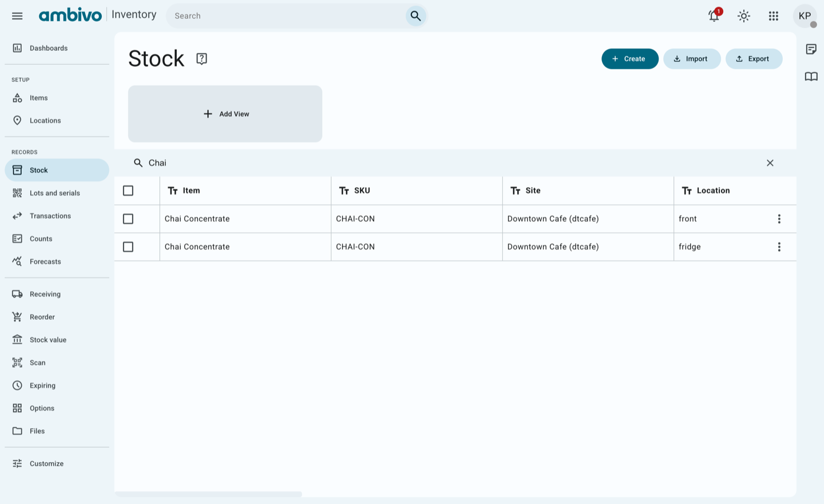Open row actions menu for front location row
824x504 pixels.
pyautogui.click(x=779, y=219)
